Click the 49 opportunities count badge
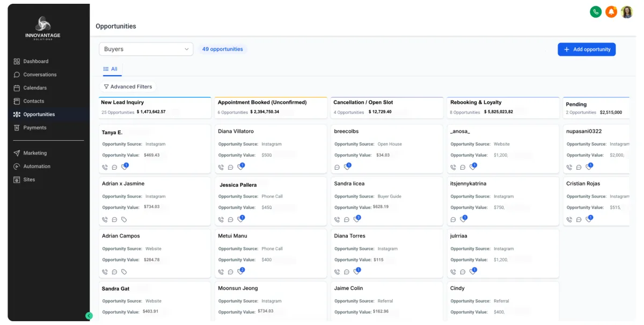 [x=222, y=49]
